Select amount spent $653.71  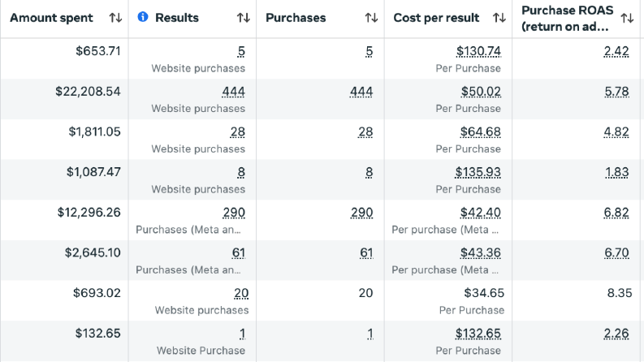pos(98,51)
